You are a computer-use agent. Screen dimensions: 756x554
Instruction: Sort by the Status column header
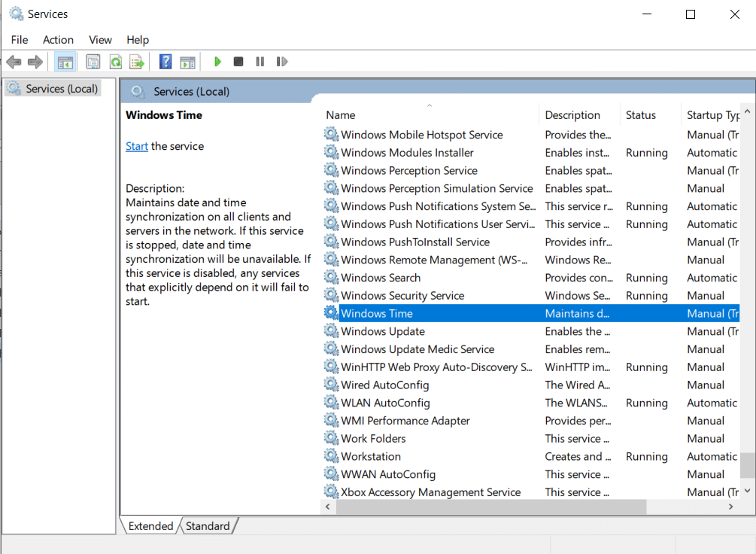641,115
